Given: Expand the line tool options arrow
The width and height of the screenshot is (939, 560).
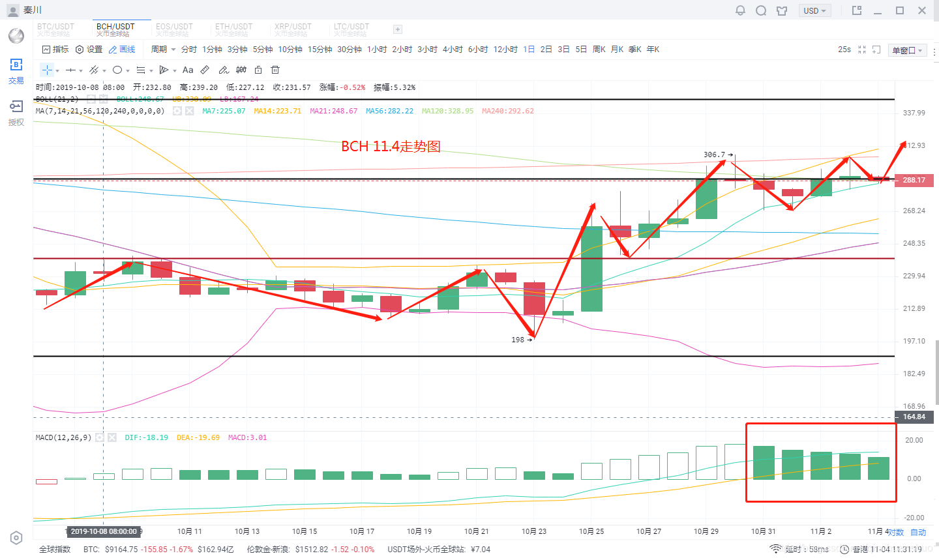Looking at the screenshot, I should tap(80, 70).
